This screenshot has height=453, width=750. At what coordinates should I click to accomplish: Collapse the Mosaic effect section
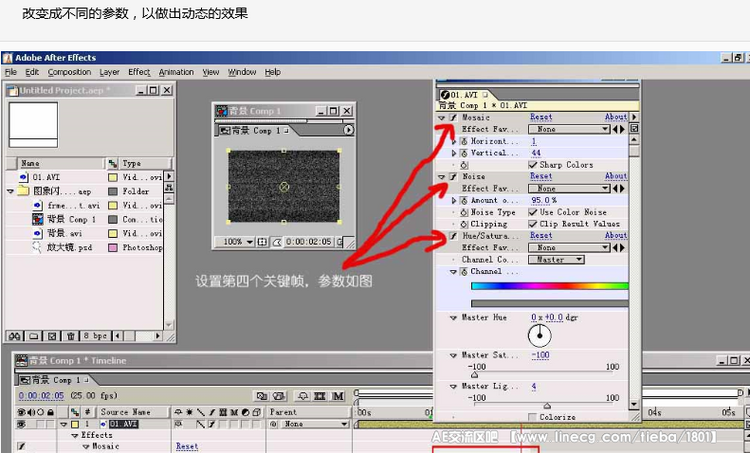[441, 118]
